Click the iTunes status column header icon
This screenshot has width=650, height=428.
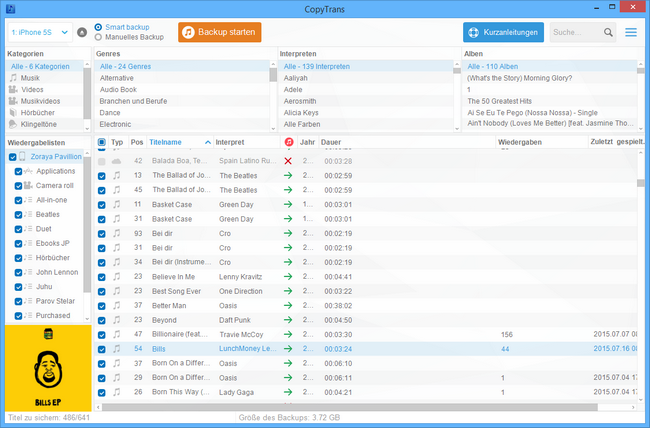point(288,142)
